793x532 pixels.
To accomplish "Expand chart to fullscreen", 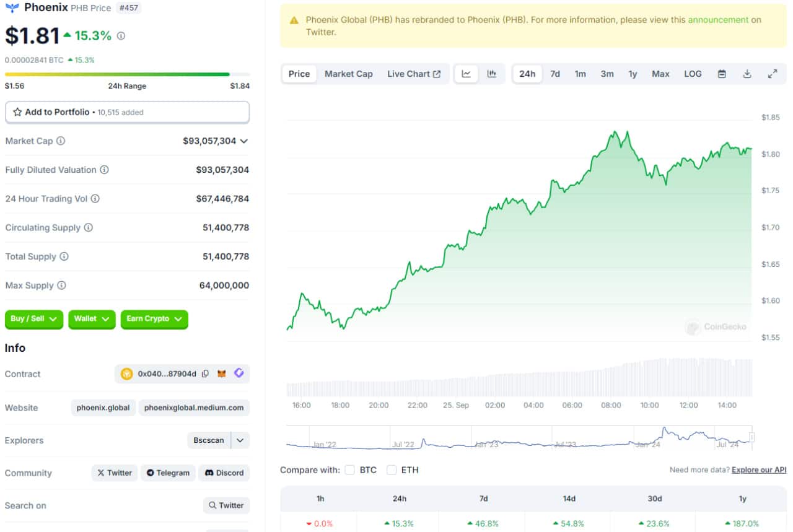I will click(x=773, y=74).
